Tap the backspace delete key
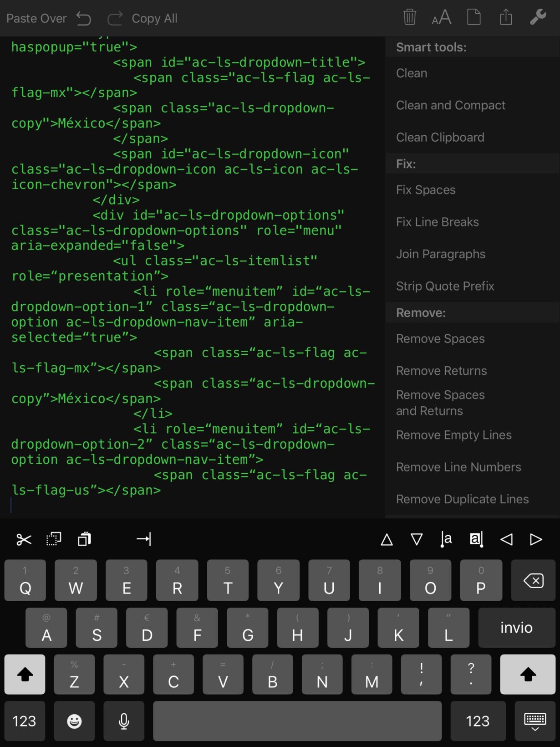Screen dimensions: 560x747 (x=533, y=580)
